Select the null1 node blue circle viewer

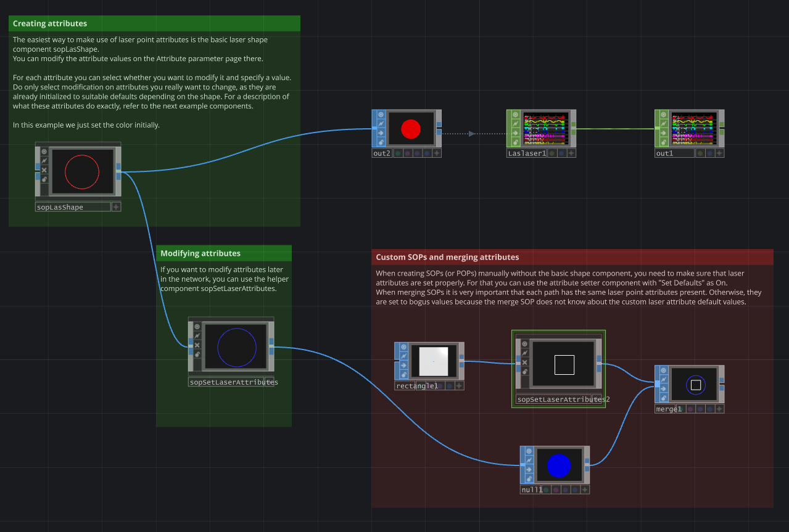559,465
